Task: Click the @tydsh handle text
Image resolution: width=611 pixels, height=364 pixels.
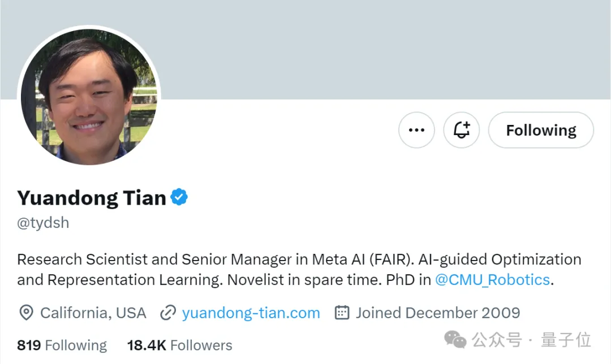Action: (43, 223)
